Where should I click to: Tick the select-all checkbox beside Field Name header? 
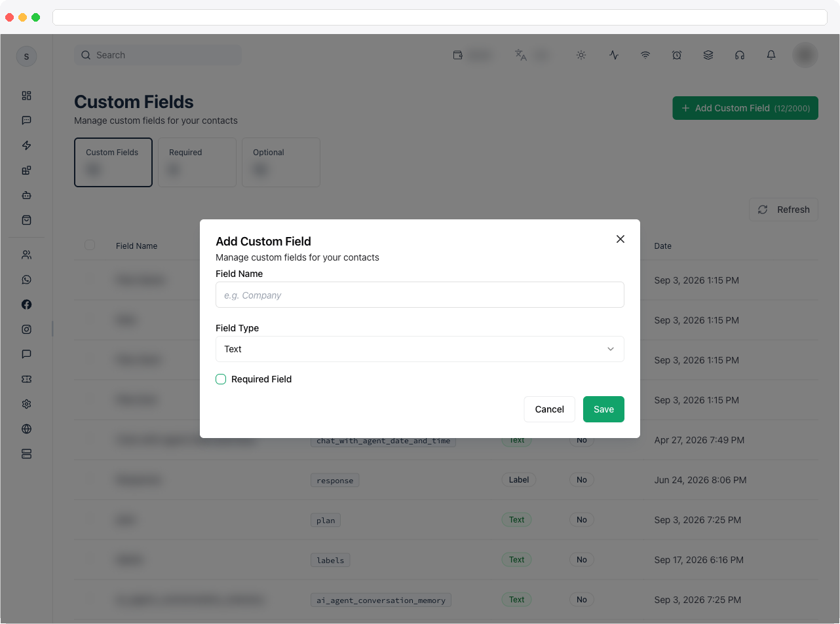coord(90,245)
